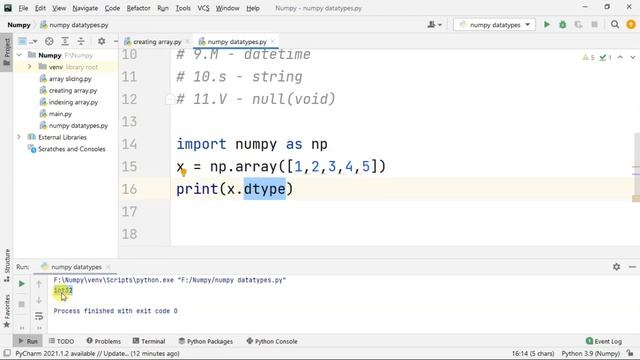Open Project panel settings gear
The width and height of the screenshot is (640, 360).
(101, 41)
